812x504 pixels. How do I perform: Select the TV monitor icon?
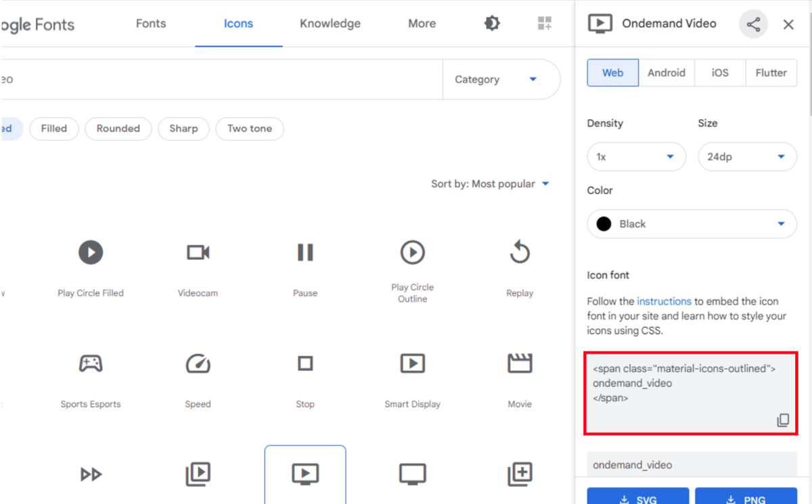tap(413, 474)
